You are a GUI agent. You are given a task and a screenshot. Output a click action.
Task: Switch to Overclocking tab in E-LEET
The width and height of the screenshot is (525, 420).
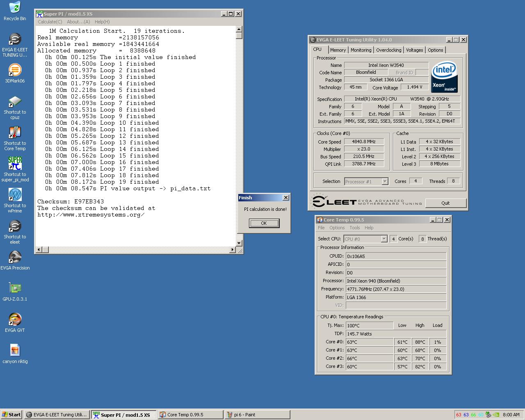point(389,50)
